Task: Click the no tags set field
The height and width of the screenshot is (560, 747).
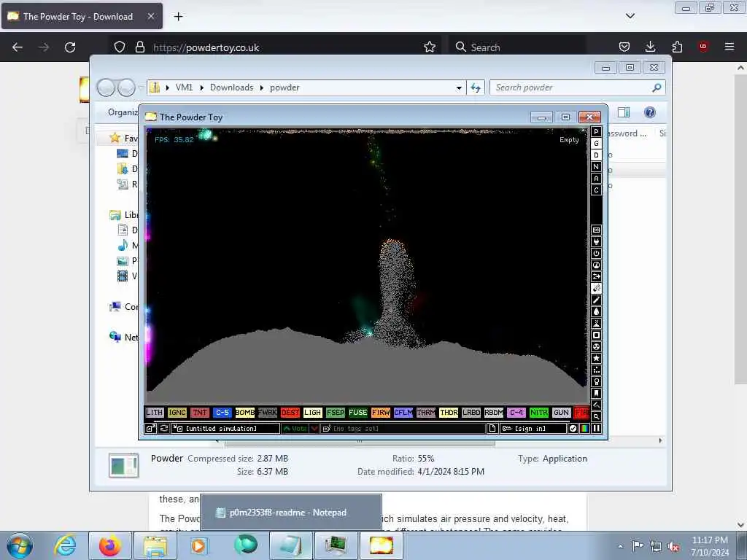Action: (403, 429)
